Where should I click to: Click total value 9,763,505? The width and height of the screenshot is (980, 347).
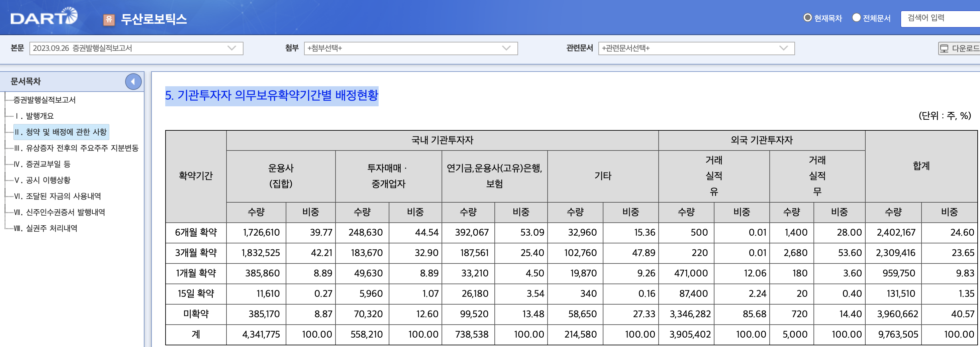(898, 334)
